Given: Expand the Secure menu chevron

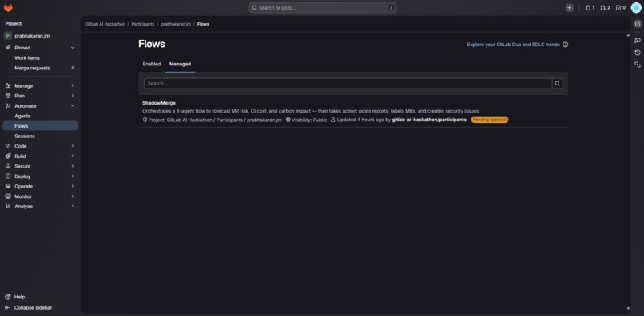Looking at the screenshot, I should click(x=72, y=166).
